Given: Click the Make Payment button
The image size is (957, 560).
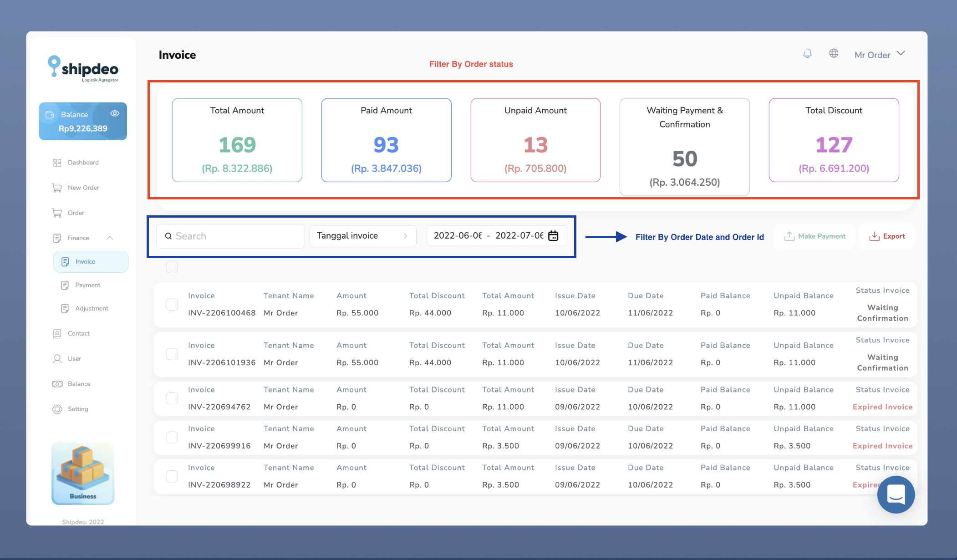Looking at the screenshot, I should tap(814, 236).
